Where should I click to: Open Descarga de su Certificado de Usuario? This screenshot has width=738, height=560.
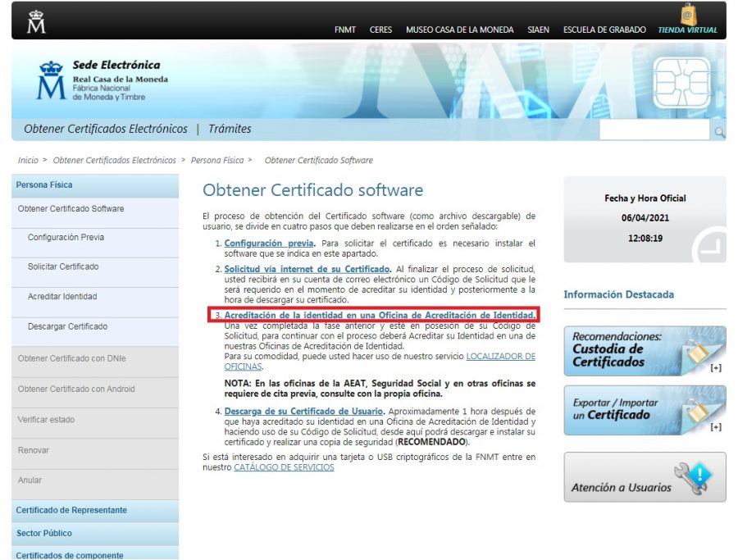click(303, 411)
